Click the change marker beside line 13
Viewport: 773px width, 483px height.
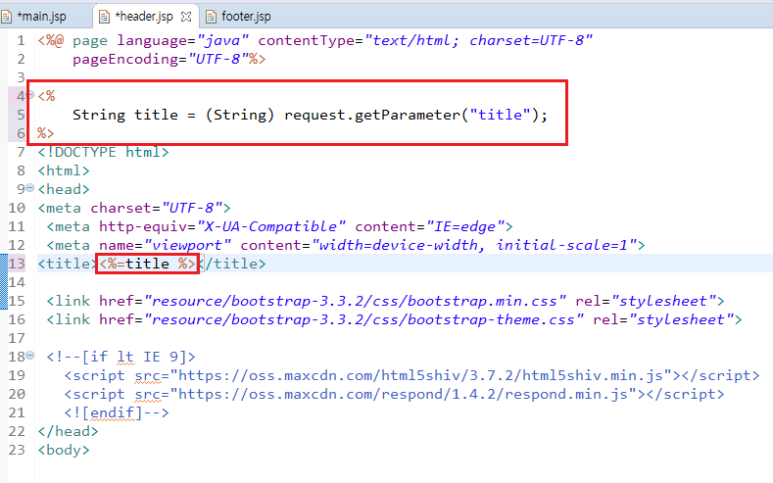tap(3, 281)
